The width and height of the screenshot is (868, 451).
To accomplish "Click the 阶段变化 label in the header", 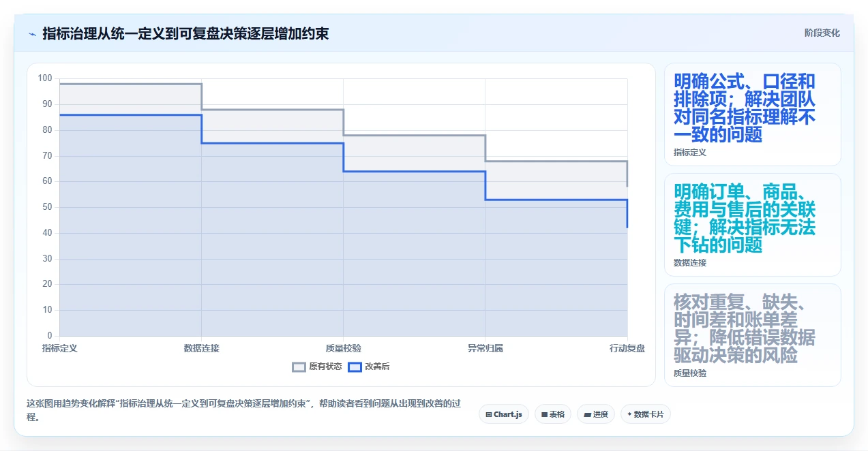I will click(x=822, y=33).
